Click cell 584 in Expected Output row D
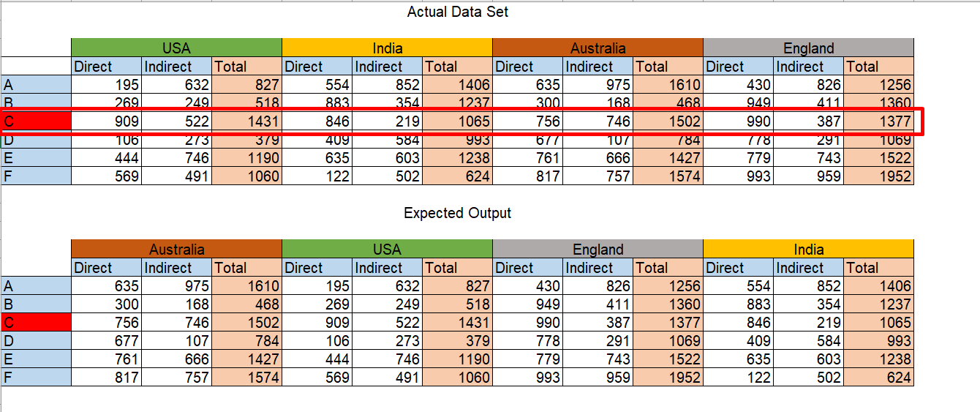980x412 pixels. (808, 340)
